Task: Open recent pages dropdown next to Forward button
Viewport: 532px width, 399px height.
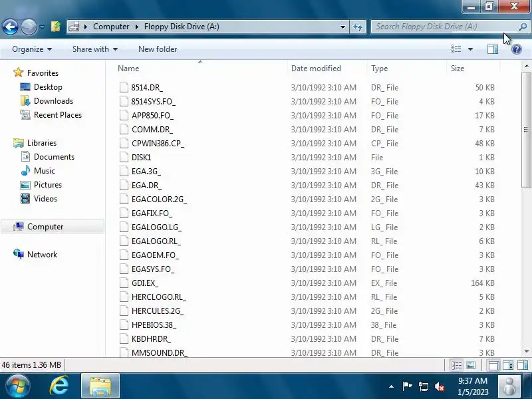Action: click(x=42, y=27)
